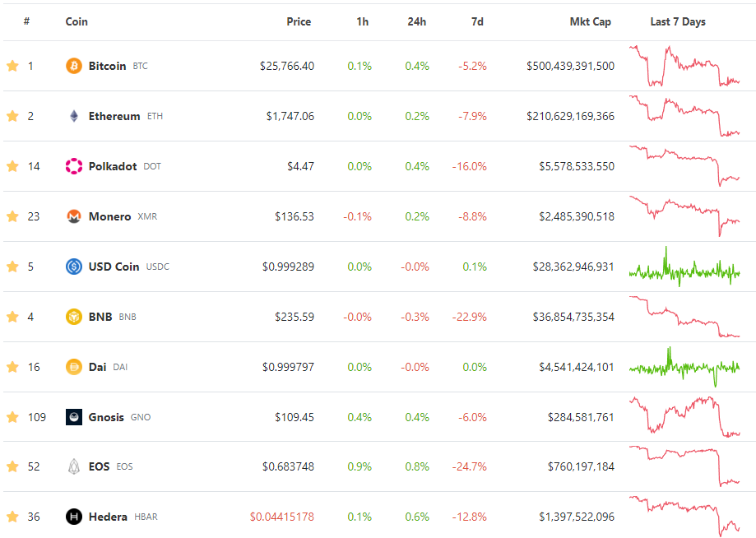This screenshot has height=538, width=756.
Task: Click the Bitcoin coin logo icon
Action: 74,66
